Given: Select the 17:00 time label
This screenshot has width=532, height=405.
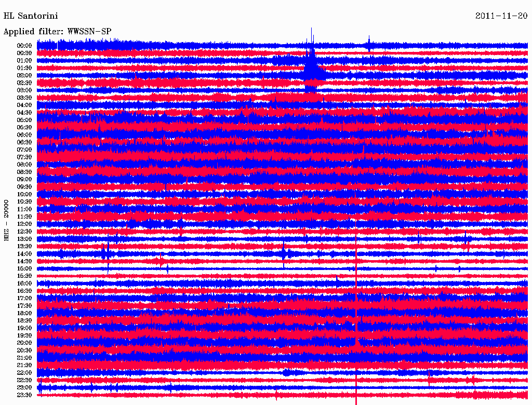Looking at the screenshot, I should point(24,298).
